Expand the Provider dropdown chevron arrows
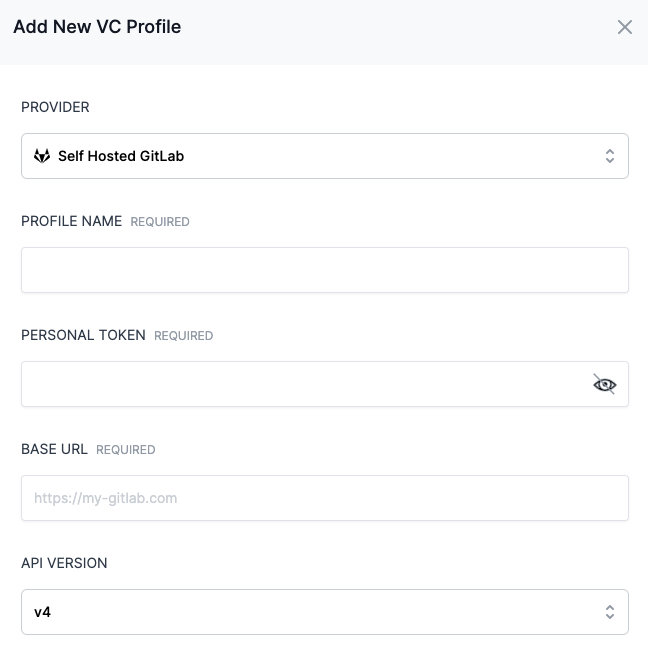This screenshot has width=648, height=667. (x=609, y=156)
